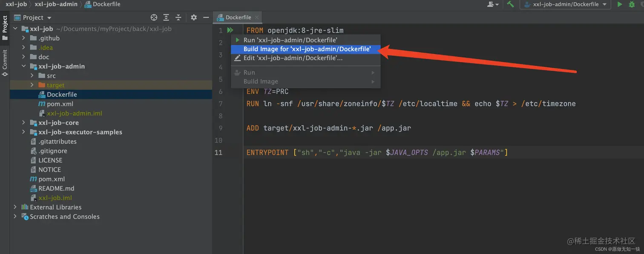Open Project panel gear options
644x254 pixels.
(x=194, y=17)
